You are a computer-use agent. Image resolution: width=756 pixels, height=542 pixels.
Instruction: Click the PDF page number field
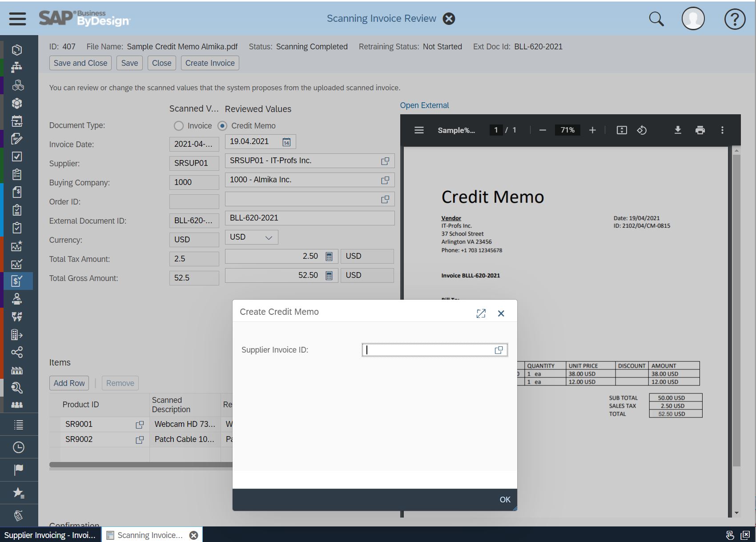click(x=496, y=130)
